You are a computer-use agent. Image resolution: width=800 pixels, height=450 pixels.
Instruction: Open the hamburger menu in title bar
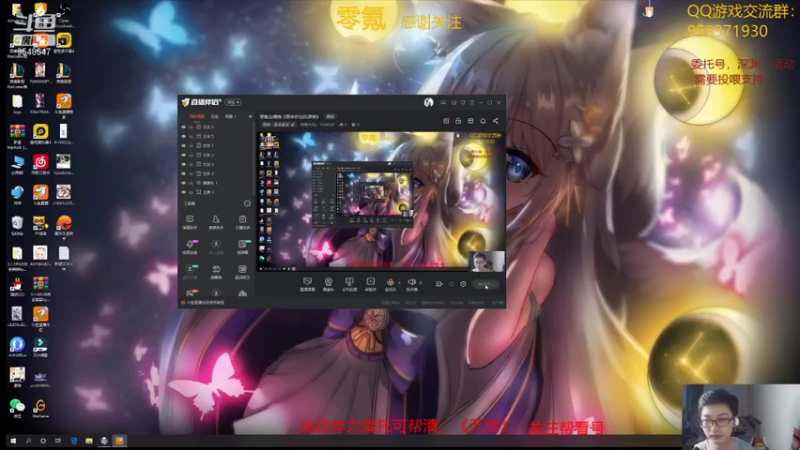click(472, 103)
